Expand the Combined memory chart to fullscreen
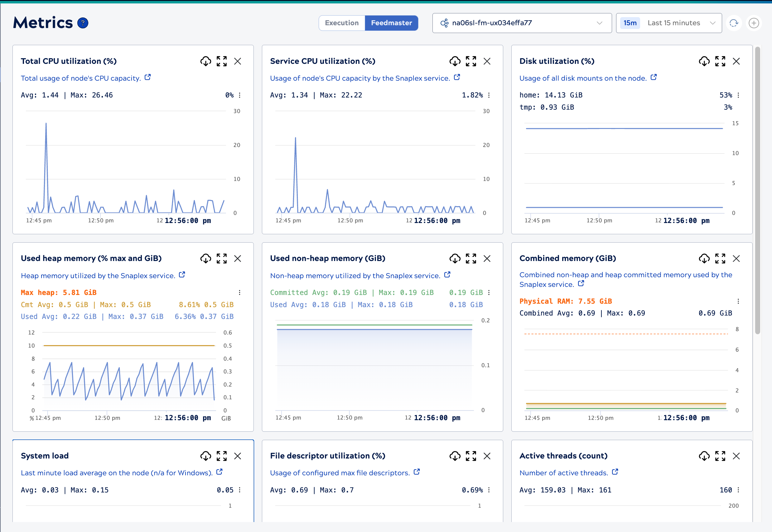 pyautogui.click(x=720, y=259)
